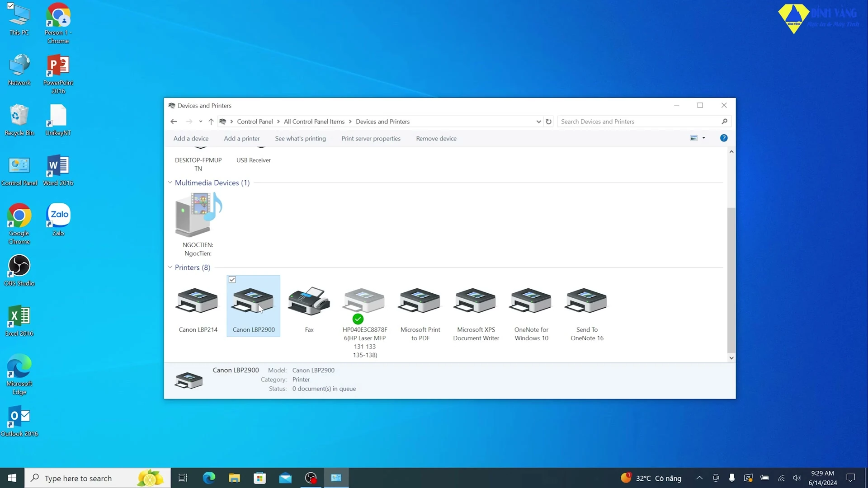Click Remove device command
Screen dimensions: 868x488
coord(436,139)
